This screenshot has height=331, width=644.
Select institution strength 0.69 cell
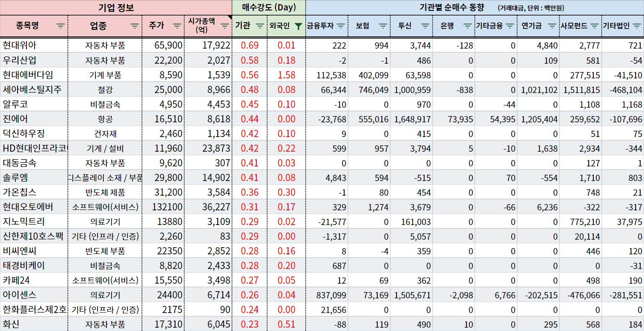250,45
